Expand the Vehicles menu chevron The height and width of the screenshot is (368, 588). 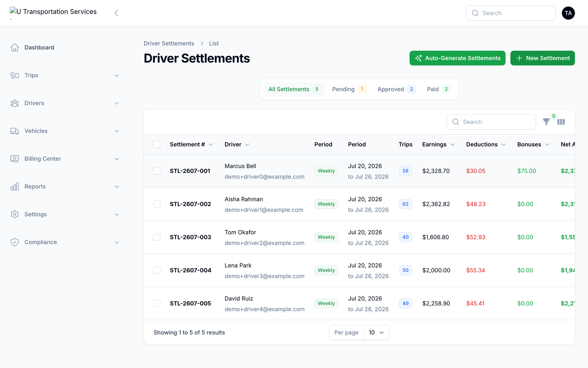pos(117,131)
